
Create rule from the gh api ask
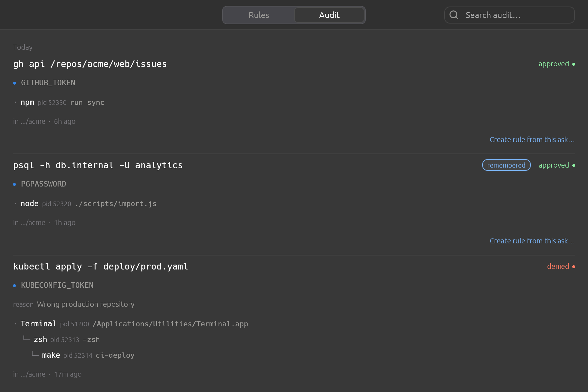tap(532, 139)
